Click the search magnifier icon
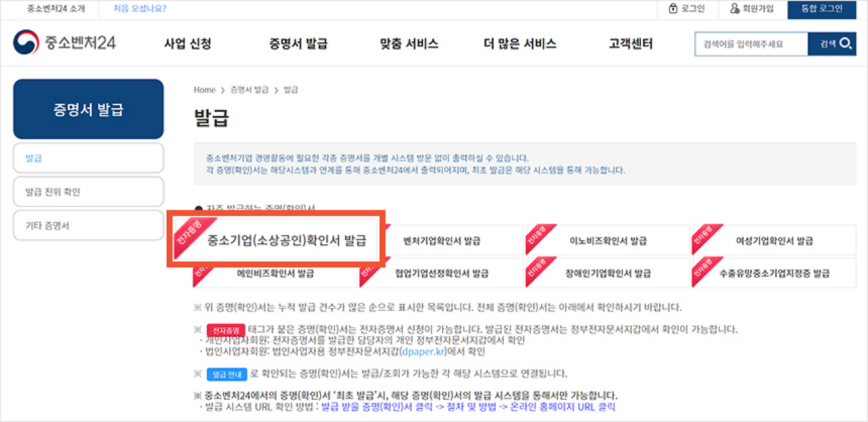The image size is (868, 422). 844,43
